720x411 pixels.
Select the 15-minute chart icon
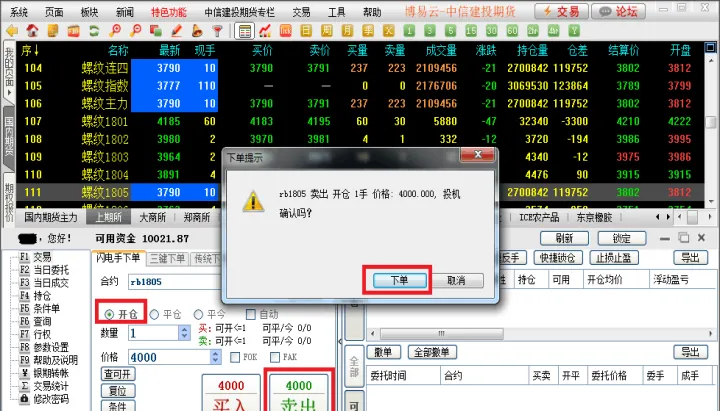(x=471, y=31)
